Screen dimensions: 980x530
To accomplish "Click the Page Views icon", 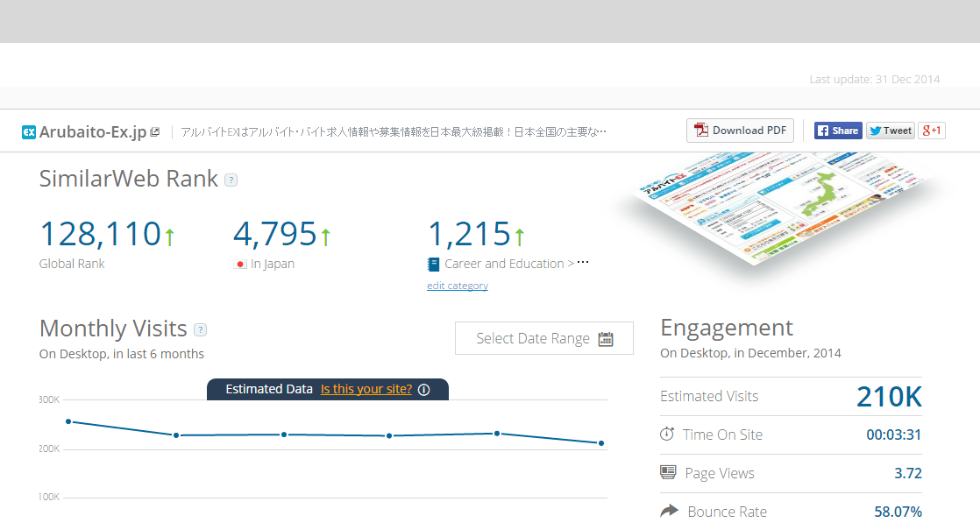I will (x=668, y=472).
